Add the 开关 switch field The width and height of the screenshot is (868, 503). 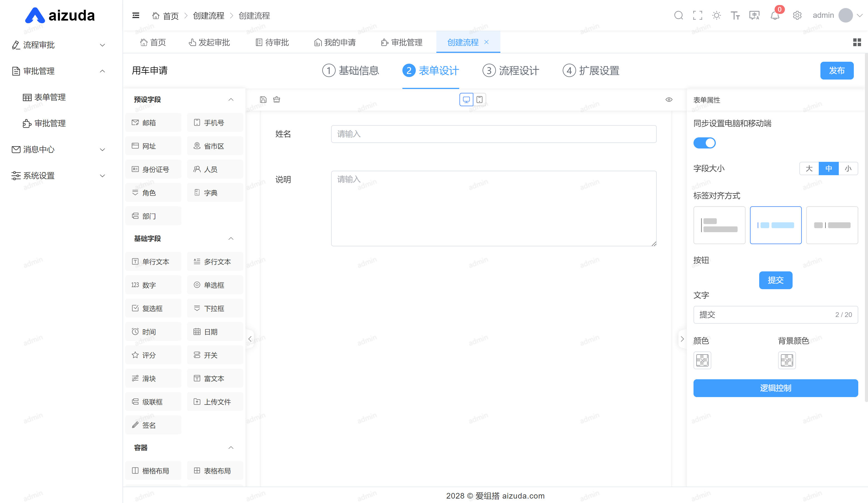click(215, 355)
